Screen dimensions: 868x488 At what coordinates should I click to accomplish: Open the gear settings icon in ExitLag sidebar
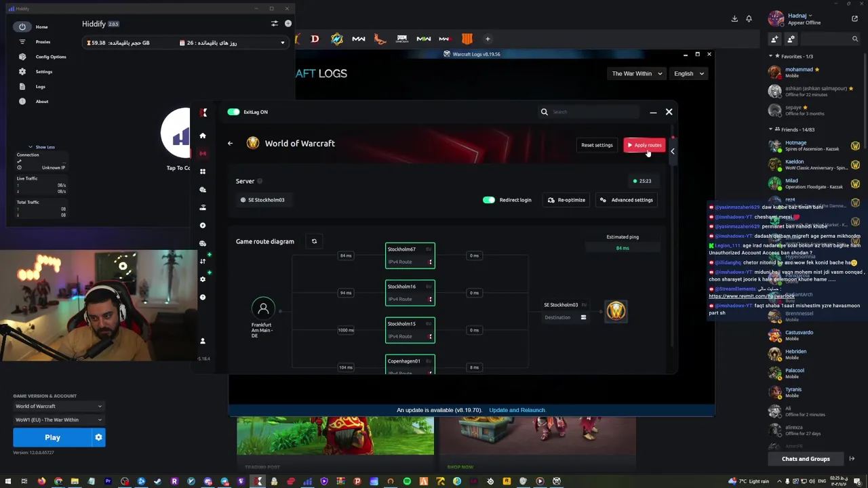pos(202,279)
